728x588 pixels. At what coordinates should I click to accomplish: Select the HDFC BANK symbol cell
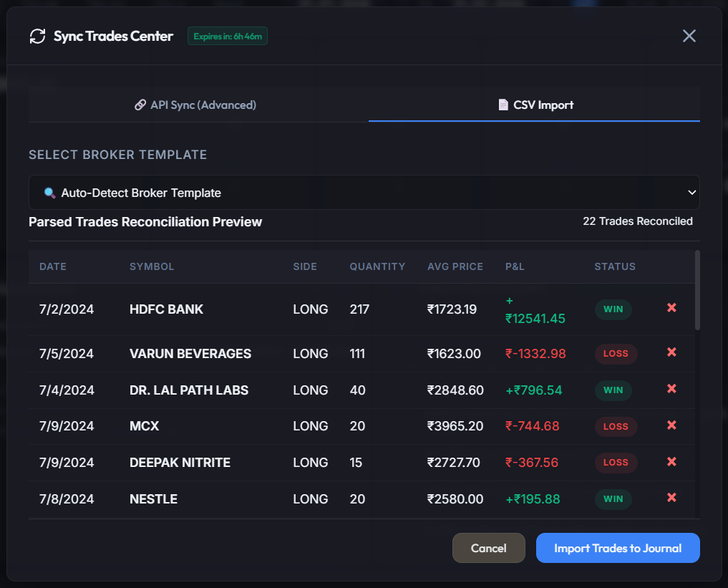coord(166,309)
